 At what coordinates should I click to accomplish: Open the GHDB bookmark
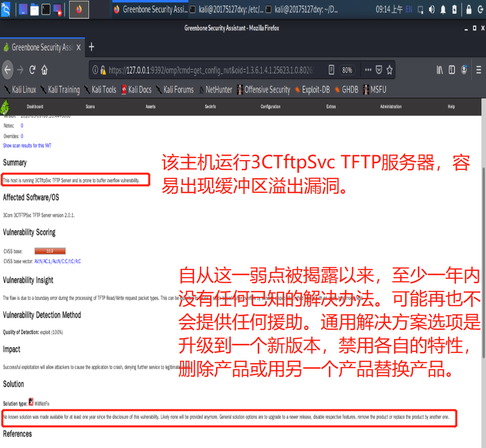coord(346,90)
